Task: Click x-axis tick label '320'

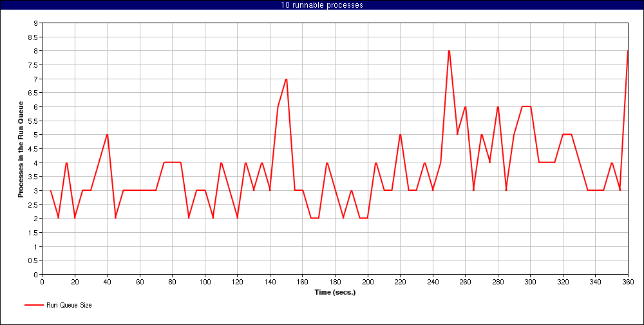Action: [x=563, y=282]
